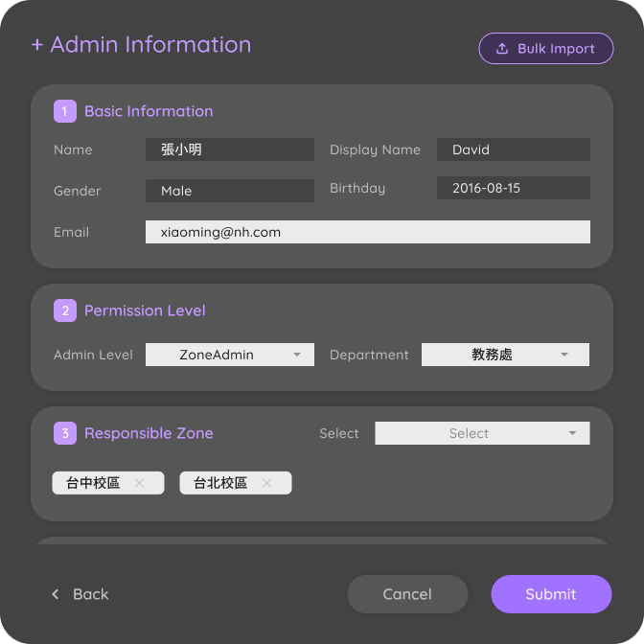The height and width of the screenshot is (644, 644).
Task: Open the Responsible Zone Select dropdown
Action: 482,433
